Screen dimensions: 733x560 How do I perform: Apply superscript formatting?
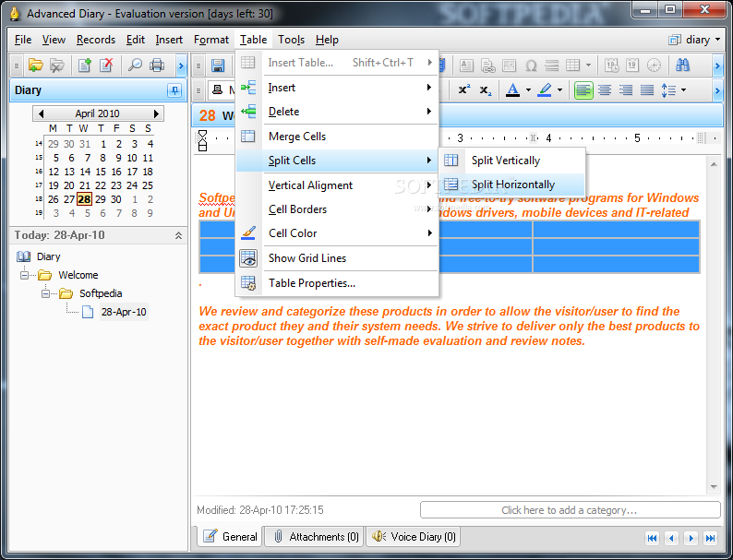463,89
